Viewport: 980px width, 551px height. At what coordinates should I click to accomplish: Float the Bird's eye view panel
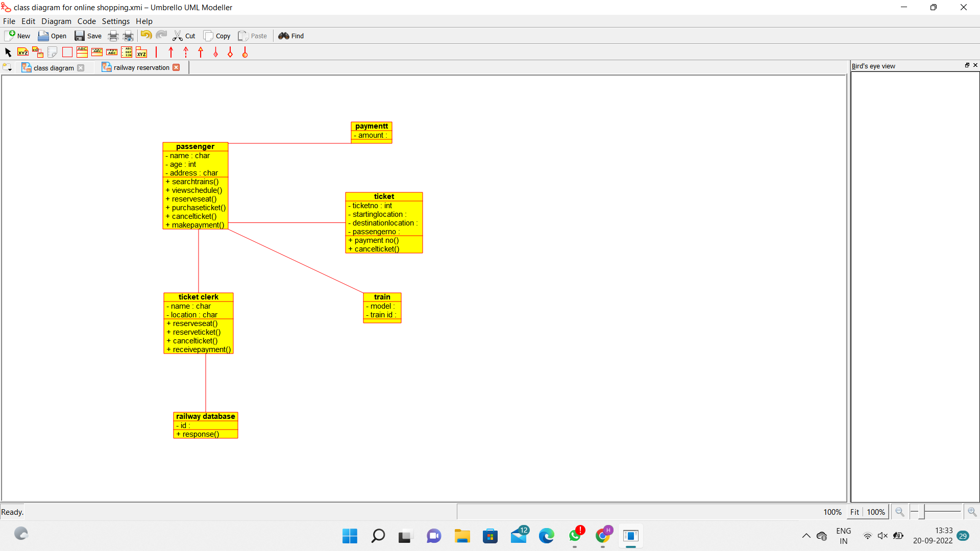pos(967,65)
